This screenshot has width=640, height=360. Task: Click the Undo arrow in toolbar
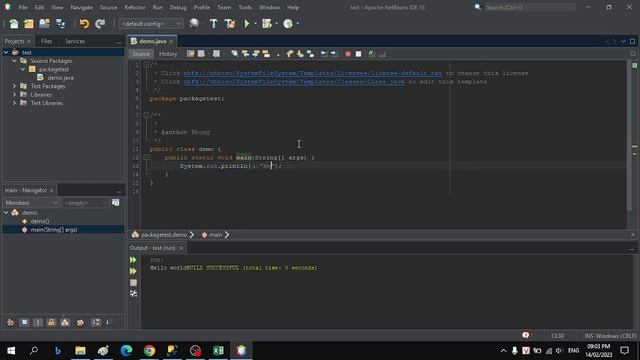pyautogui.click(x=84, y=24)
